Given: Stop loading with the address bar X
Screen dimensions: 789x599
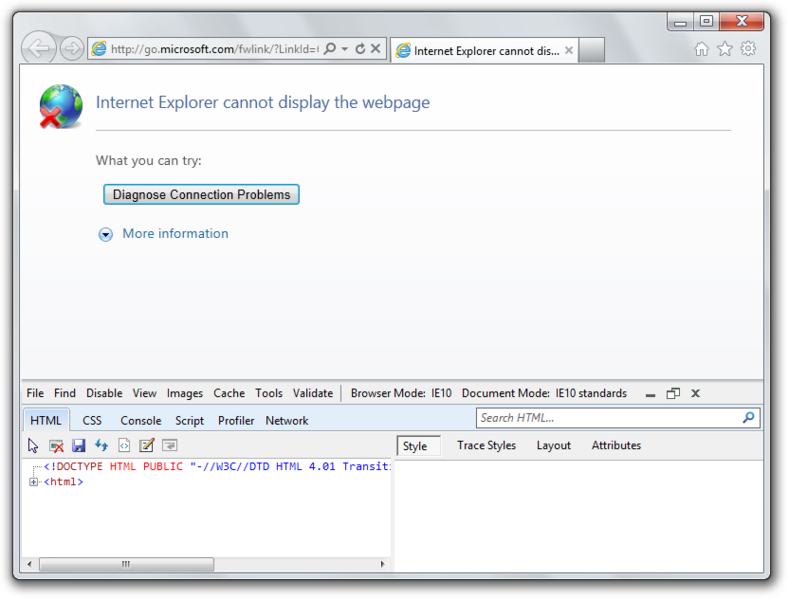Looking at the screenshot, I should (375, 49).
